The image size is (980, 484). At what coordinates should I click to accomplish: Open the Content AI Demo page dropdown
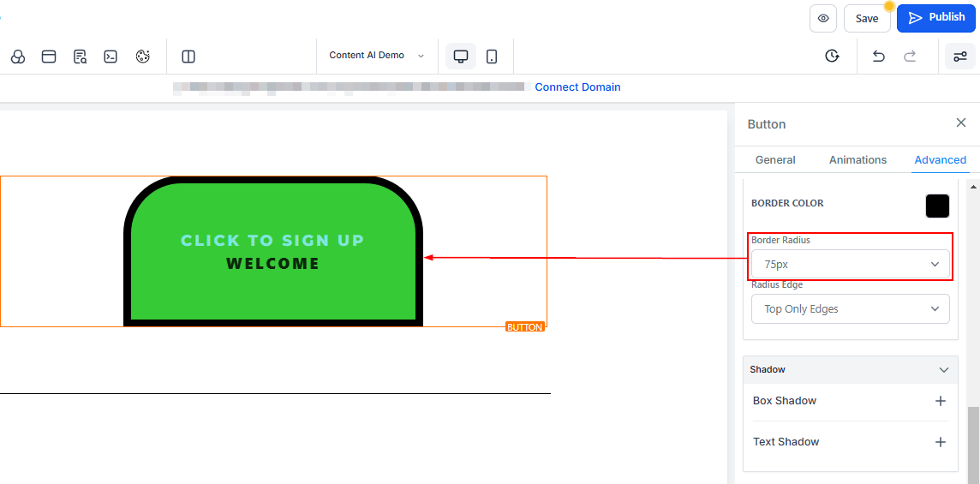pyautogui.click(x=376, y=56)
